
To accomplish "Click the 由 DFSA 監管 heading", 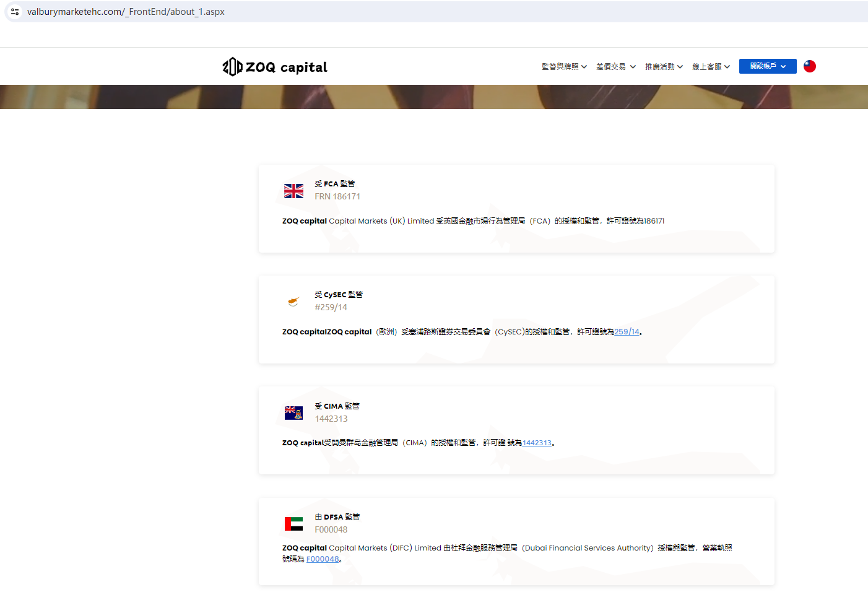I will (x=337, y=517).
